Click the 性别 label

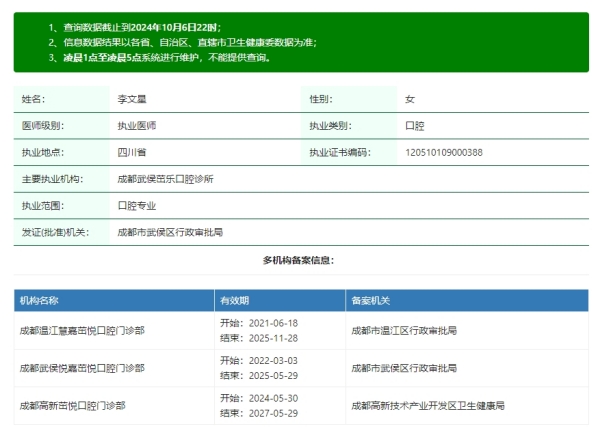tap(321, 99)
